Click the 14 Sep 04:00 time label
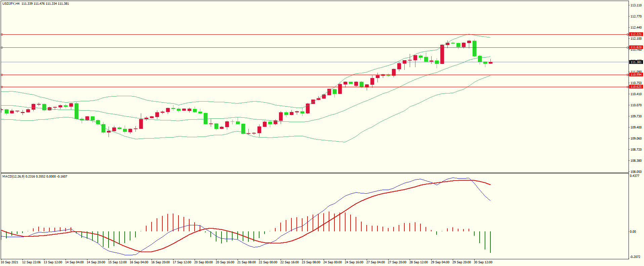Screen dimensions: 644x266 pyautogui.click(x=75, y=262)
